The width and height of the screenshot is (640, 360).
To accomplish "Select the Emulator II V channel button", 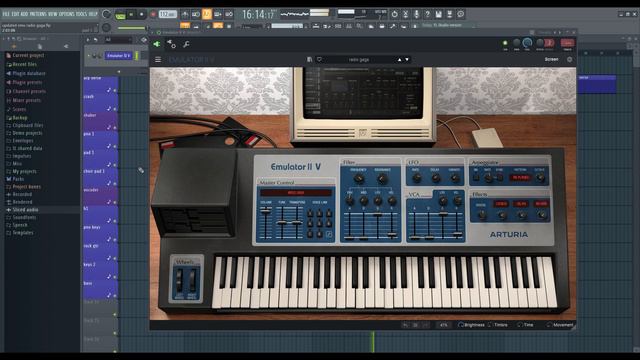I will (118, 56).
